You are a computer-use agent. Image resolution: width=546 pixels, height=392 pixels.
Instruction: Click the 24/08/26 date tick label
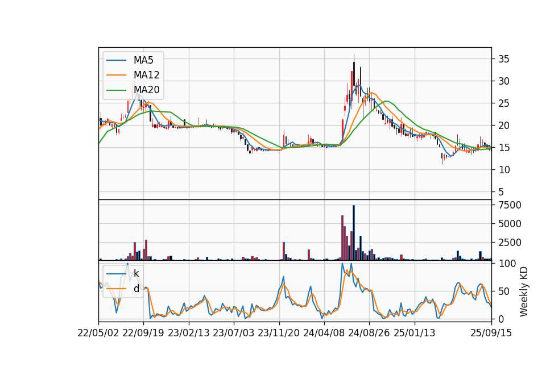coord(369,333)
